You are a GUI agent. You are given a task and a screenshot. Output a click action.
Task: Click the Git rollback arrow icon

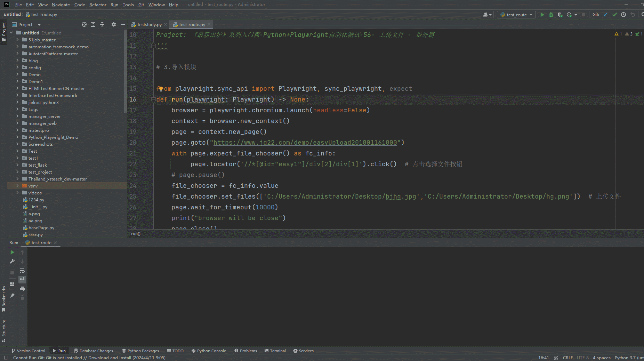click(x=633, y=15)
